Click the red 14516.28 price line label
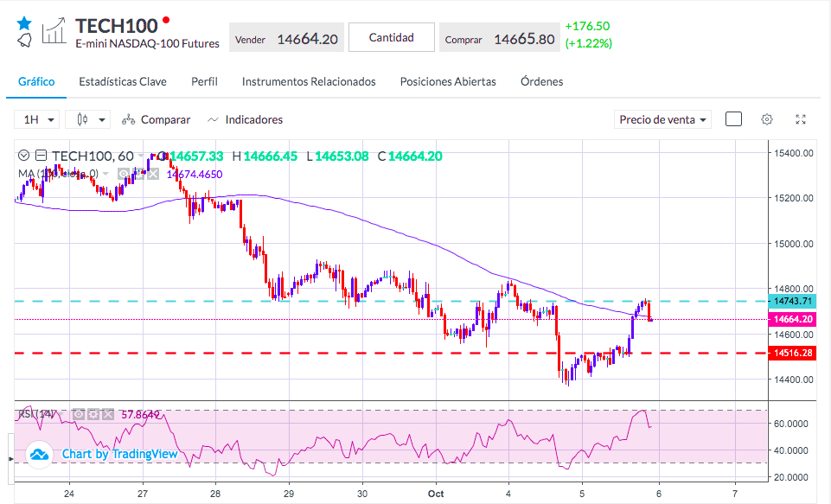 click(792, 353)
